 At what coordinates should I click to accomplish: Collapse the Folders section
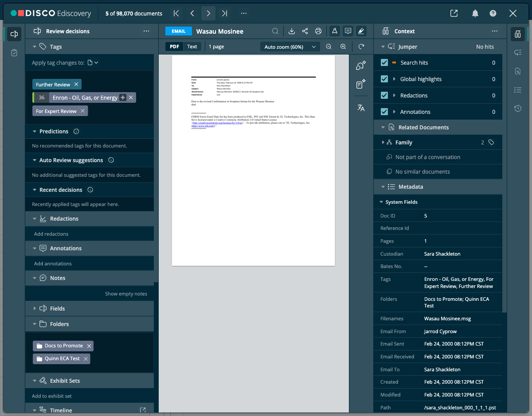point(35,324)
